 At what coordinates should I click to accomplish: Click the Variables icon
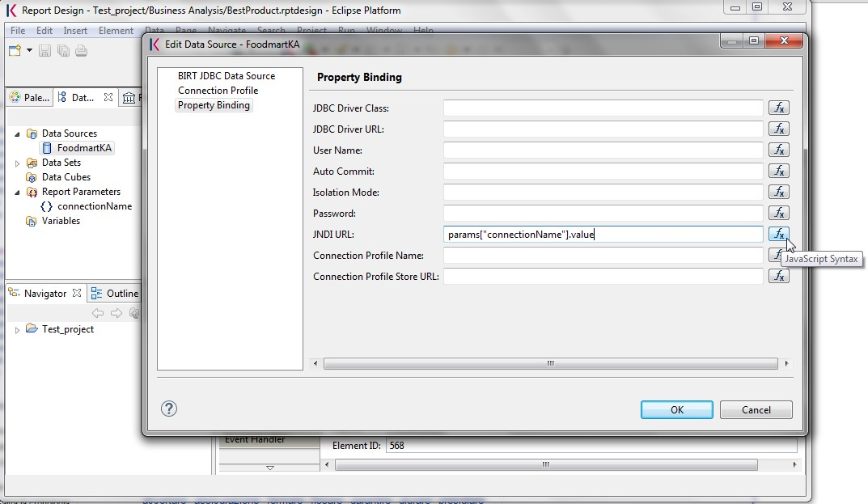32,221
